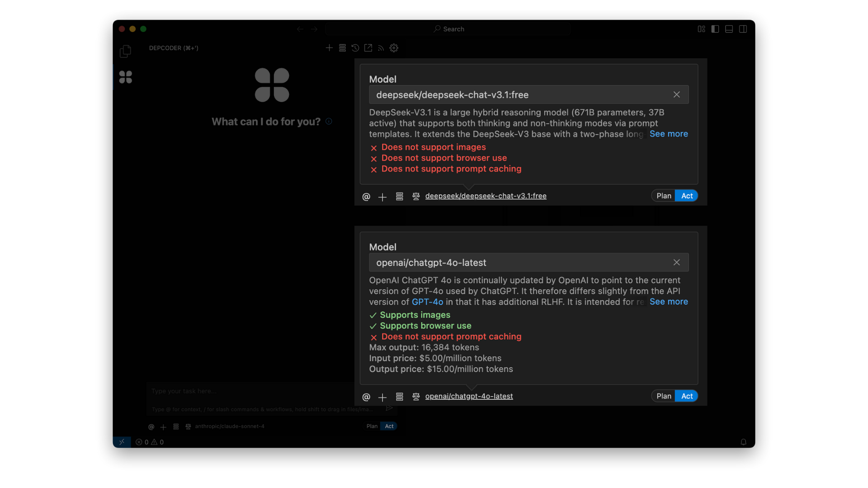This screenshot has height=488, width=868.
Task: Click the scales icon next to openai/chatgpt-4o-latest
Action: 416,396
